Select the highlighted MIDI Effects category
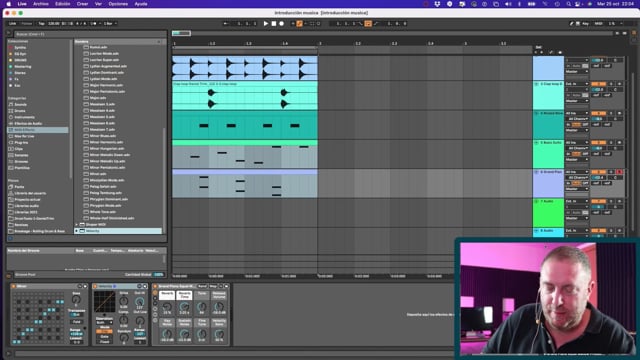The height and width of the screenshot is (360, 640). pyautogui.click(x=38, y=130)
